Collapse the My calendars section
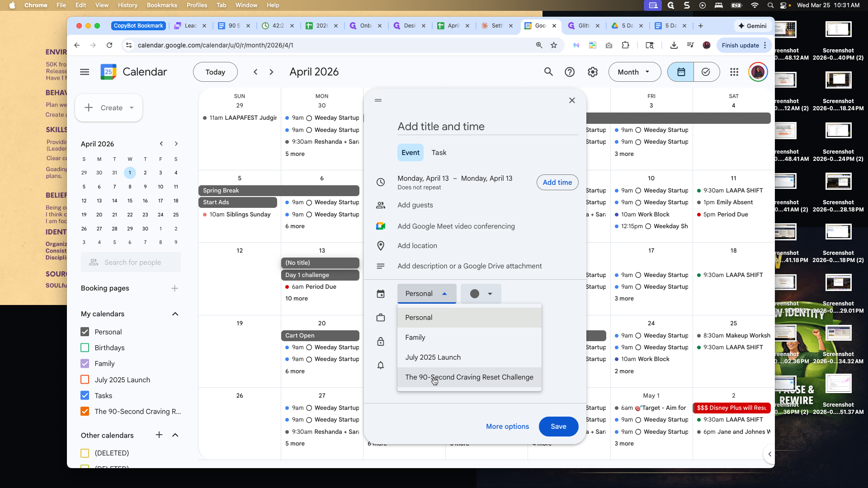 (175, 314)
